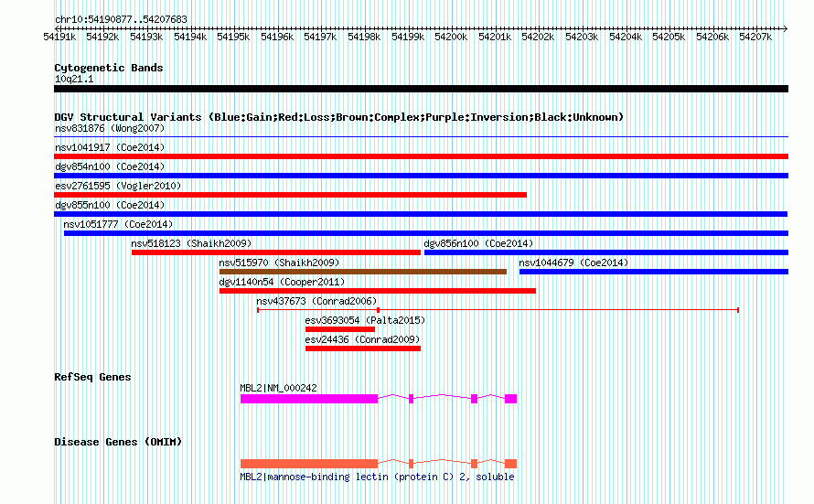
Task: Click the esv3693054 (Palta2015) label
Action: coord(365,320)
